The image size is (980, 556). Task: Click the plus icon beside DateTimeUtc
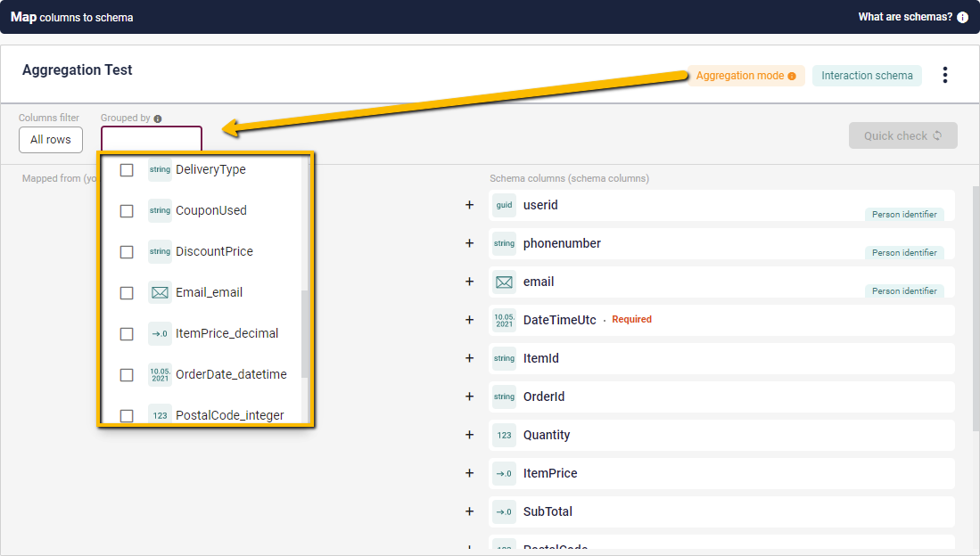pyautogui.click(x=470, y=320)
